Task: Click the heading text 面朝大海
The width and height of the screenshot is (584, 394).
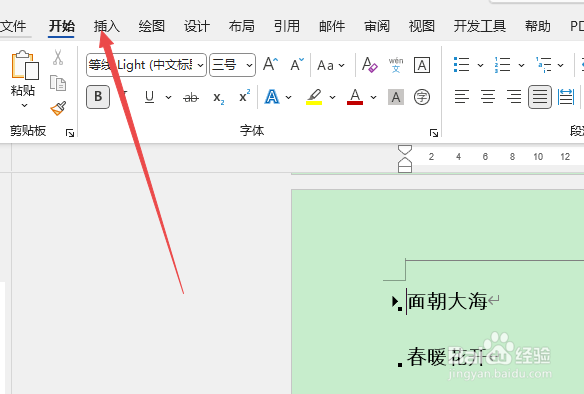Action: pyautogui.click(x=448, y=301)
